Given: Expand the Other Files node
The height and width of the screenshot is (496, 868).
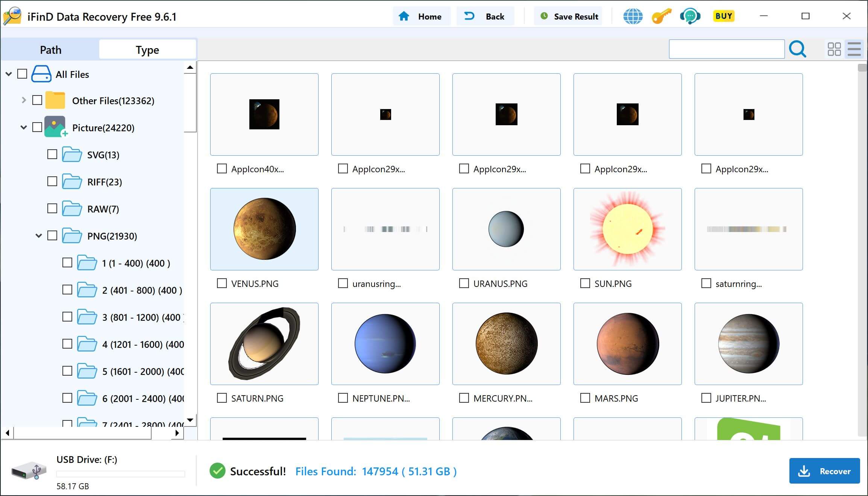Looking at the screenshot, I should 24,100.
